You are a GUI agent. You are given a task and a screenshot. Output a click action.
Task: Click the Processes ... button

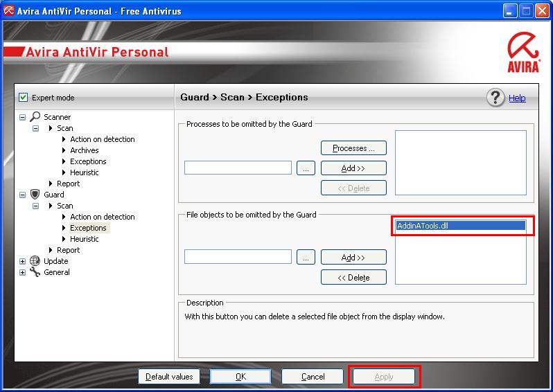pos(353,148)
